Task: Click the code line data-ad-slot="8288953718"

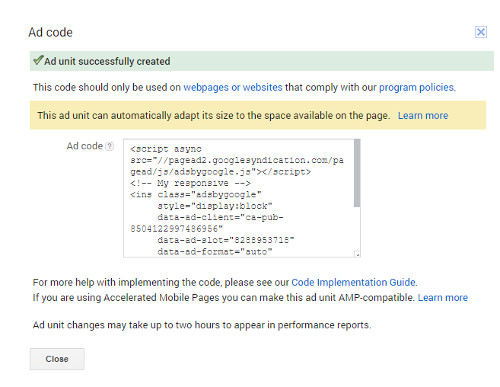Action: [x=226, y=240]
